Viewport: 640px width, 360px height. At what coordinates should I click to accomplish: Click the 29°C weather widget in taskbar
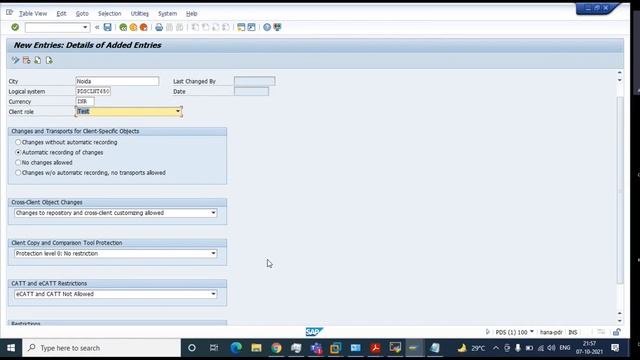click(x=471, y=348)
